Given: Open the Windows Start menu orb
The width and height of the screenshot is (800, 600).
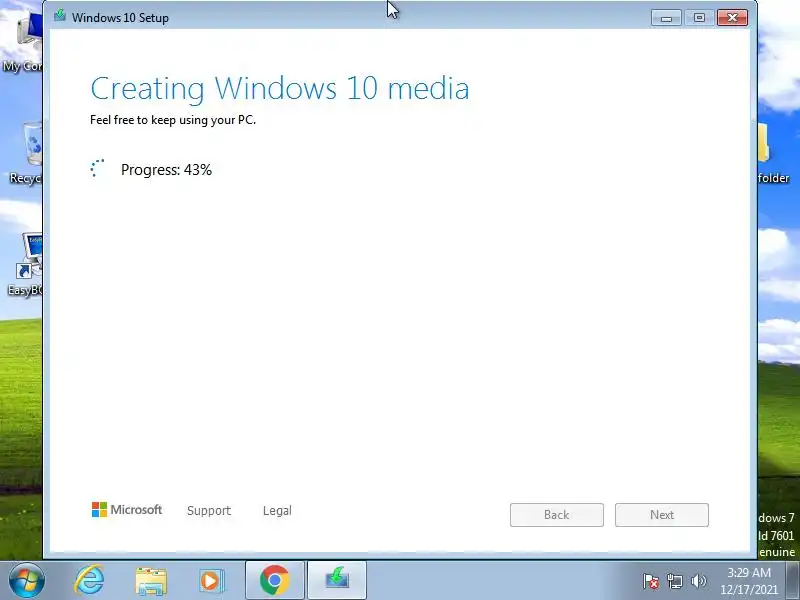Looking at the screenshot, I should pos(26,581).
